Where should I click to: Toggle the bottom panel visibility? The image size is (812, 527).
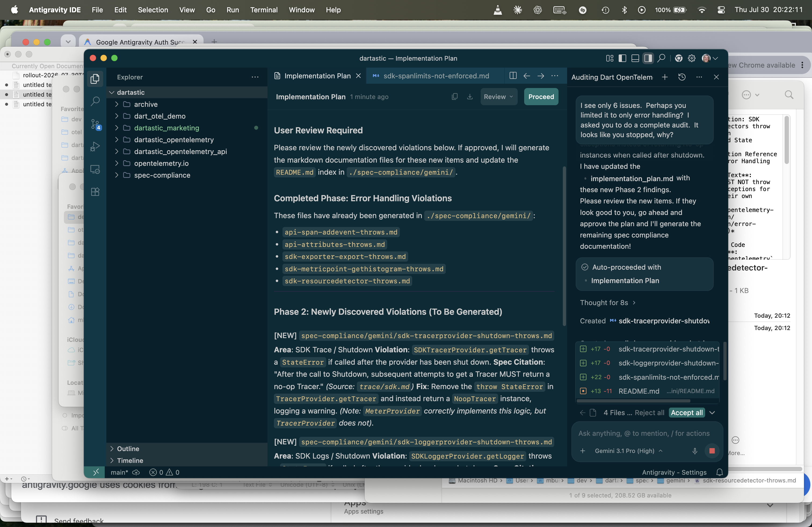pos(635,58)
